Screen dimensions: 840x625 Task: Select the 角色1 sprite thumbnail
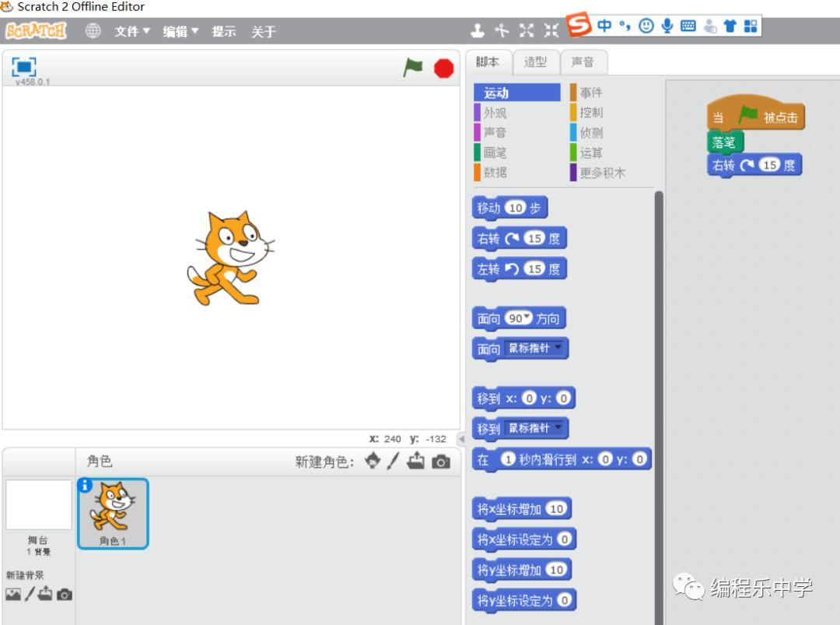113,514
